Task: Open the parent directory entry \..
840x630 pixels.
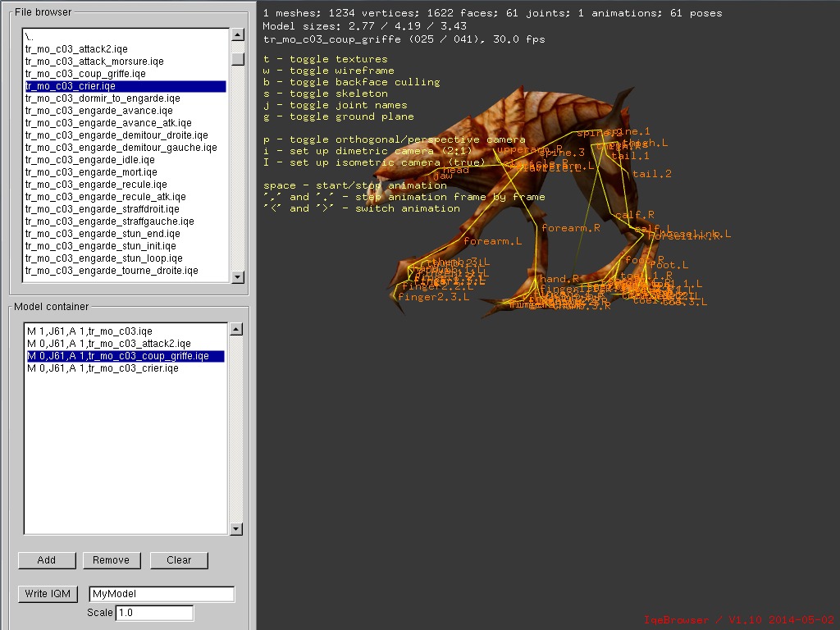Action: click(x=30, y=37)
